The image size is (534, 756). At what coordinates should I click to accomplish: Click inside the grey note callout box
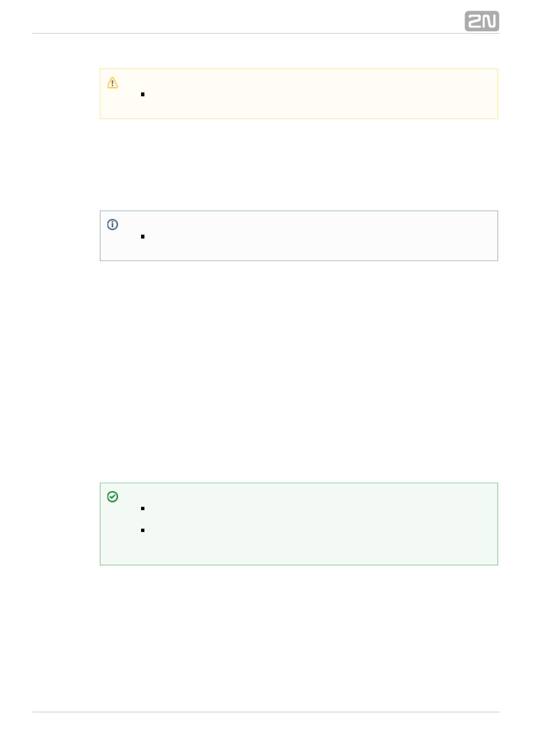click(x=299, y=236)
